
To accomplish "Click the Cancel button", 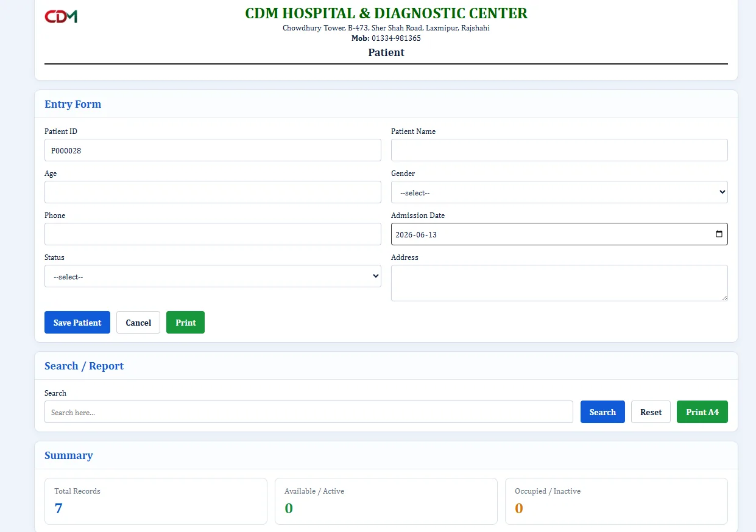I will click(138, 323).
